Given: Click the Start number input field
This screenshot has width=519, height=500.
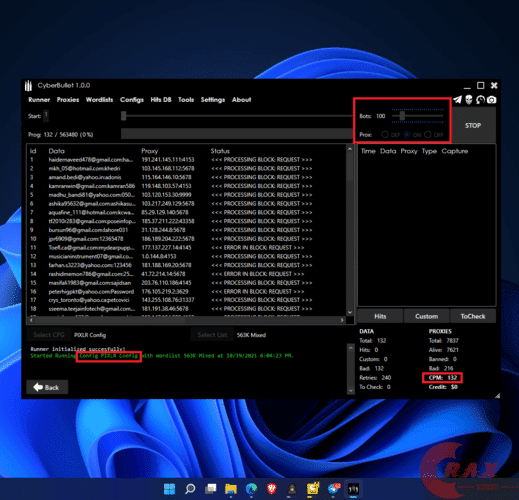Looking at the screenshot, I should [x=46, y=116].
